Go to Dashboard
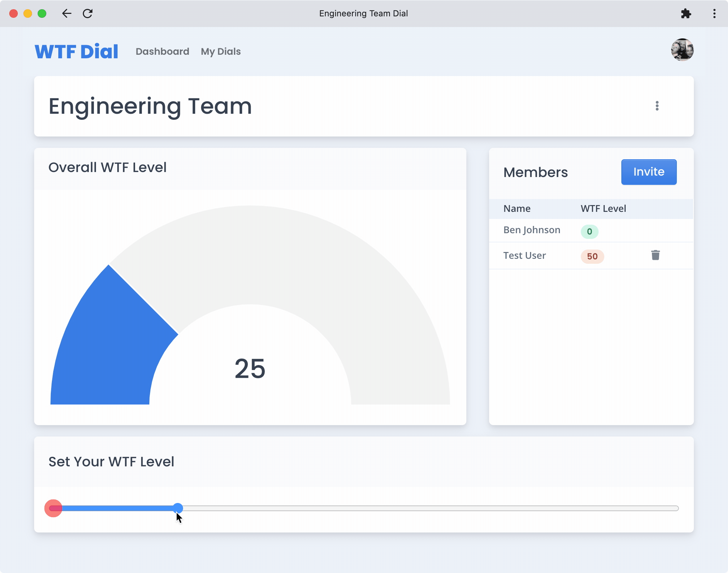728x573 pixels. click(x=162, y=52)
